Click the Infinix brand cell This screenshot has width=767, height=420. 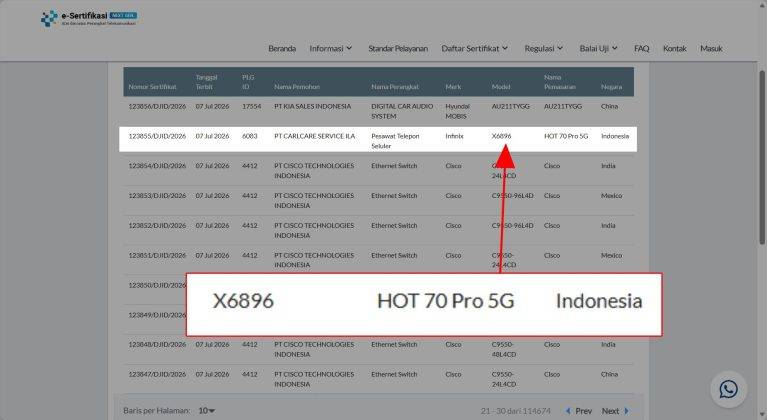pos(454,136)
